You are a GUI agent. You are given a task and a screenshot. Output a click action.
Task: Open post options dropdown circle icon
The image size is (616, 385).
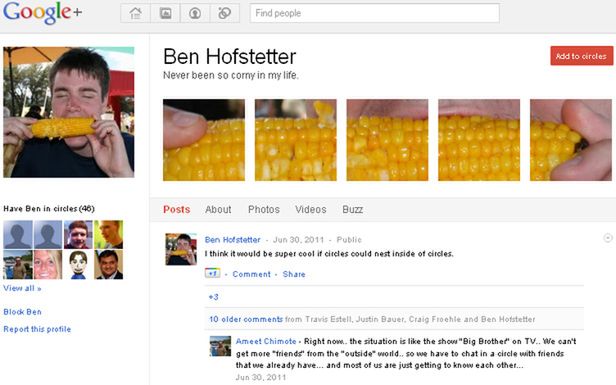coord(607,238)
